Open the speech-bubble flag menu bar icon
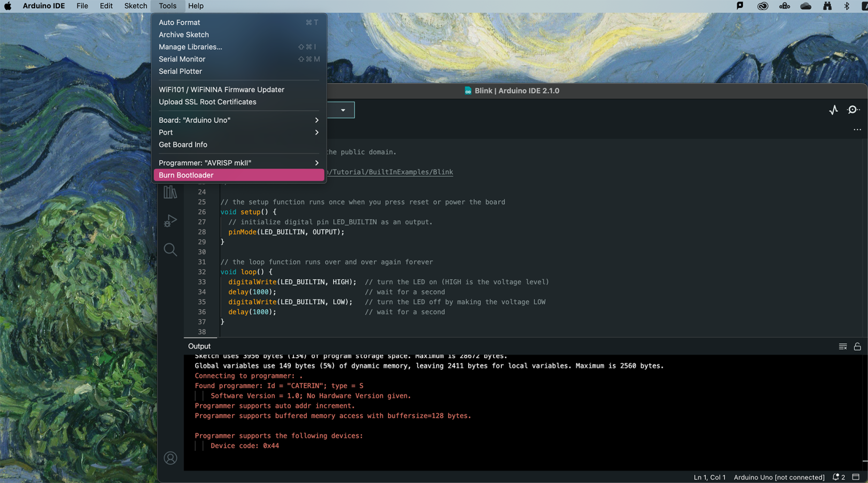The image size is (868, 483). click(740, 6)
